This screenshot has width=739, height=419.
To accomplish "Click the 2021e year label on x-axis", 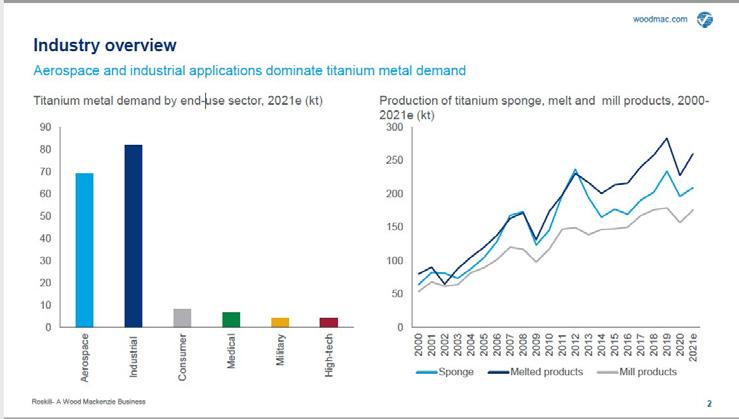I will [693, 347].
